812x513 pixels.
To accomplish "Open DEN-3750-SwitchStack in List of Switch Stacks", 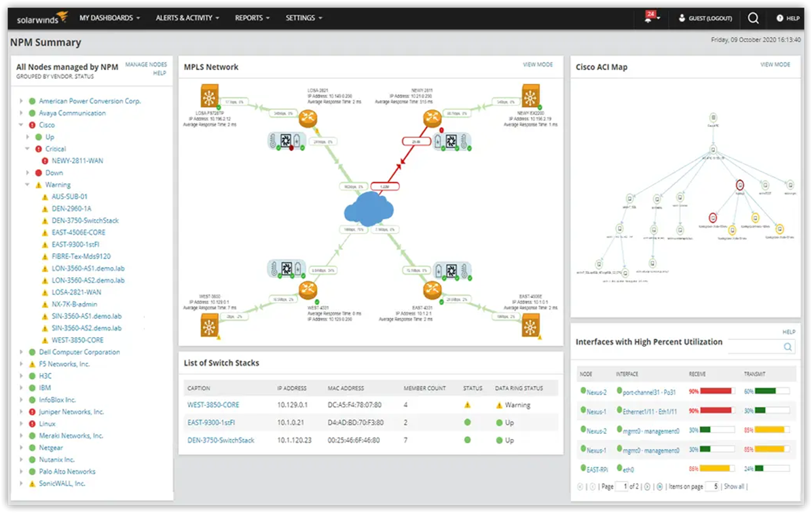I will (221, 440).
